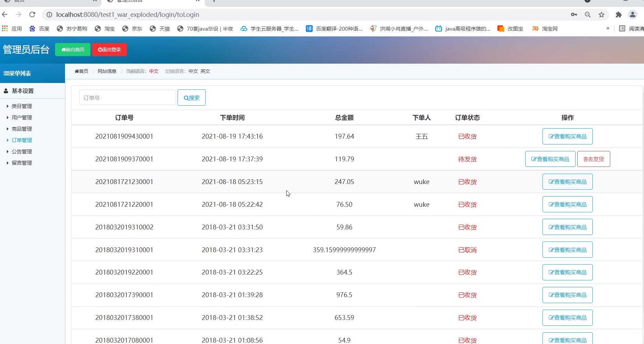The width and height of the screenshot is (644, 344).
Task: Open saved password key icon
Action: pyautogui.click(x=574, y=14)
